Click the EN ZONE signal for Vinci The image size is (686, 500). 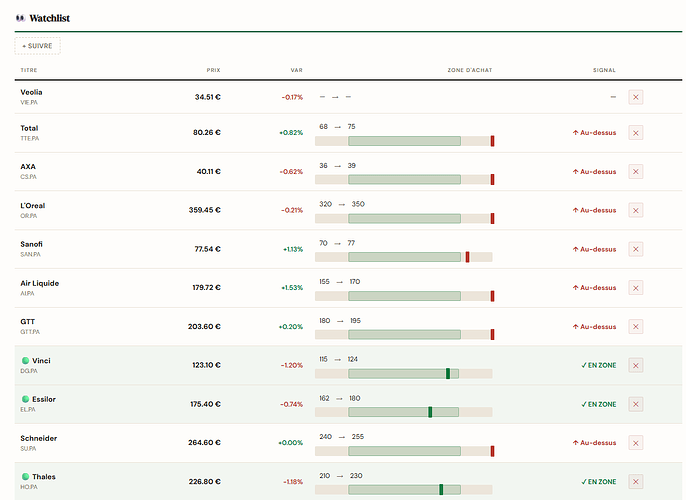coord(598,365)
